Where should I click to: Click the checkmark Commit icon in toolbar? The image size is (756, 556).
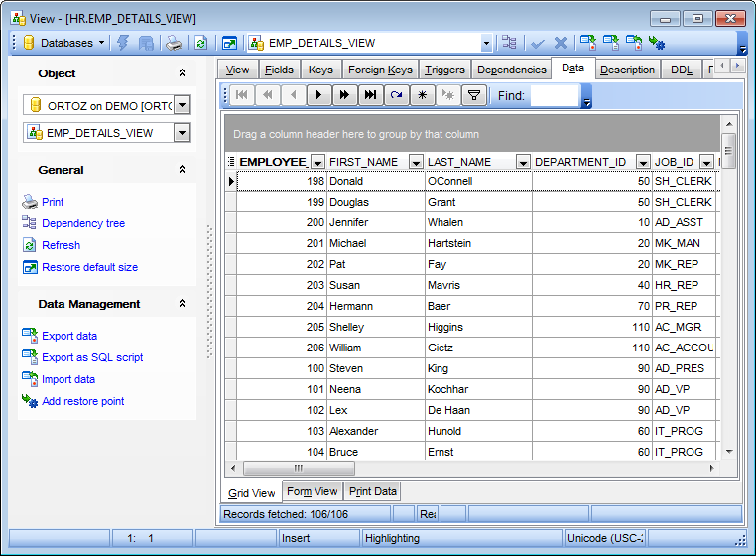(537, 44)
